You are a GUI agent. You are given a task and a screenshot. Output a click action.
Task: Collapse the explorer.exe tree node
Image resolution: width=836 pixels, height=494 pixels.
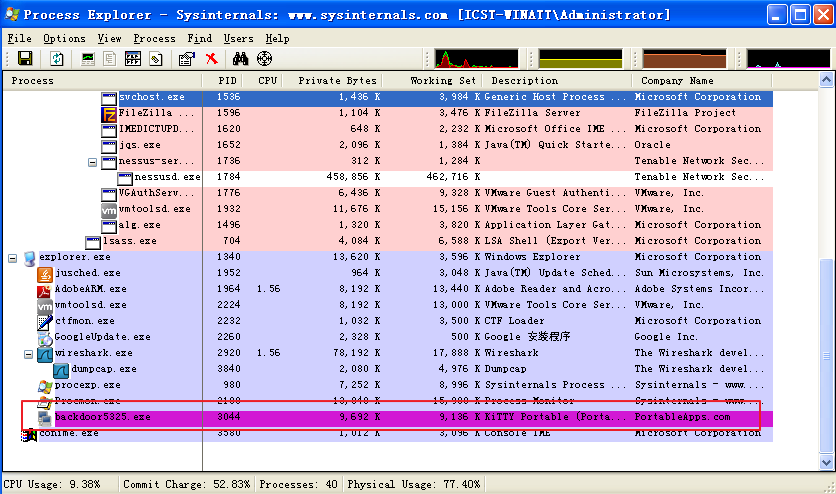click(12, 258)
